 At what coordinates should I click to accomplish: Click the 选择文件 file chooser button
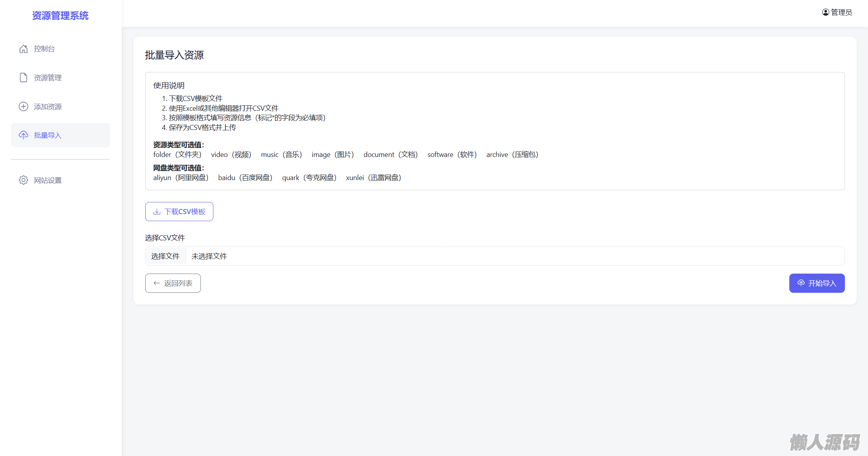tap(165, 256)
